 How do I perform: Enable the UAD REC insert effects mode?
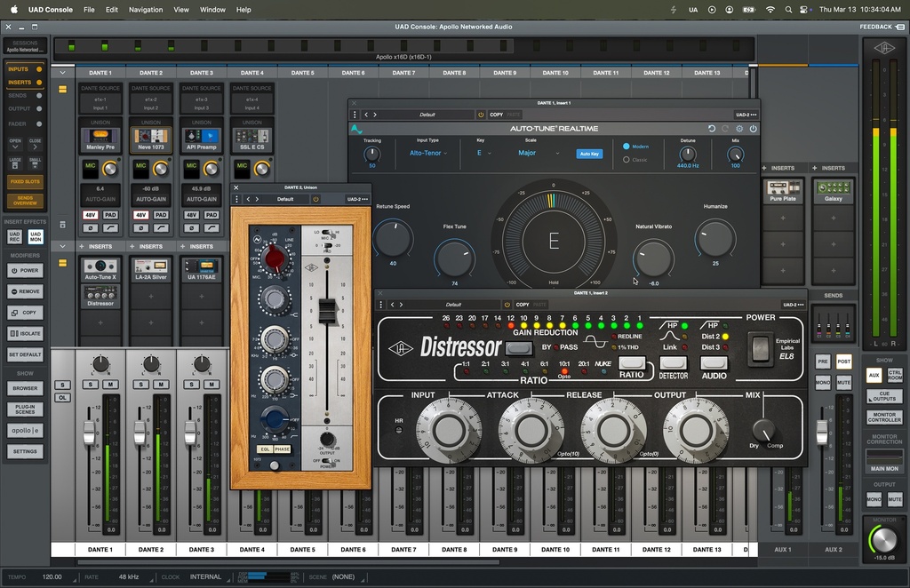point(14,236)
